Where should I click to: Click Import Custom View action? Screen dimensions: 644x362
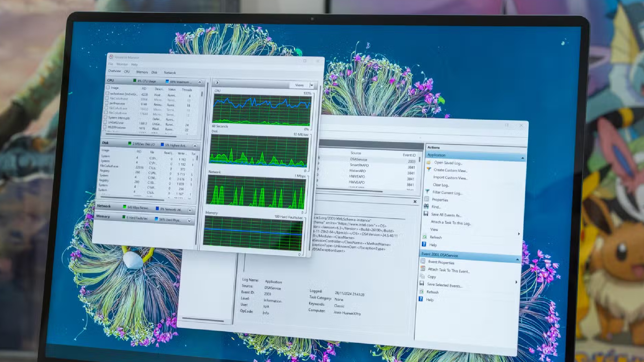(450, 177)
